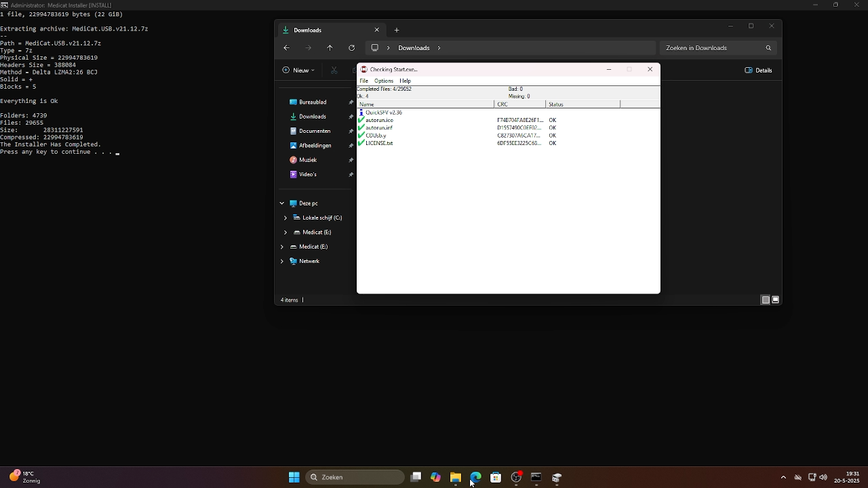This screenshot has height=488, width=868.
Task: Click the Zoeken in Downloads search field
Action: pyautogui.click(x=717, y=48)
